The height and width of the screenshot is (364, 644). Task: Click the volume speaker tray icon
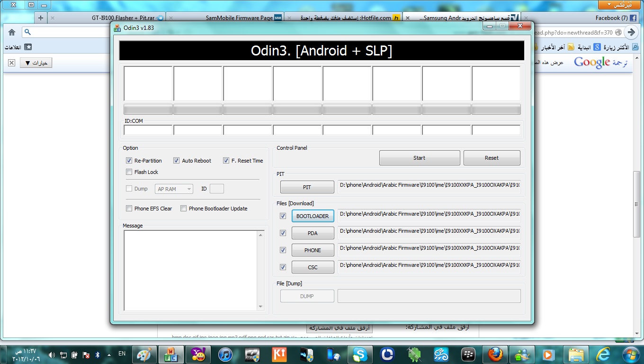(52, 354)
